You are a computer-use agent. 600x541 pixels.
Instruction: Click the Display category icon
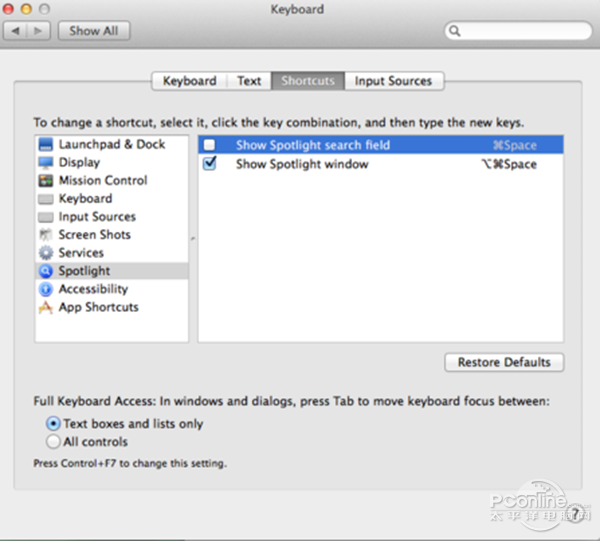46,163
